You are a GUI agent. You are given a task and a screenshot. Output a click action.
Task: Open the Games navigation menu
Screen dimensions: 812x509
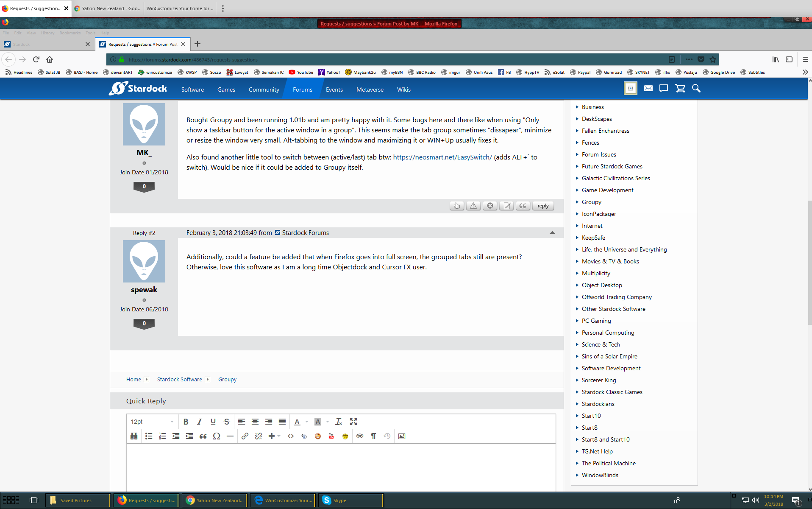point(226,89)
